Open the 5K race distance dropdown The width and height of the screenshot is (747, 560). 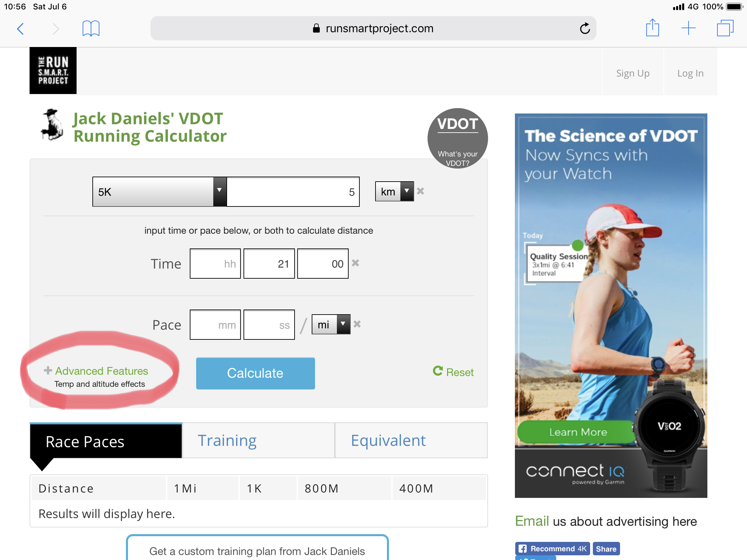pyautogui.click(x=160, y=192)
